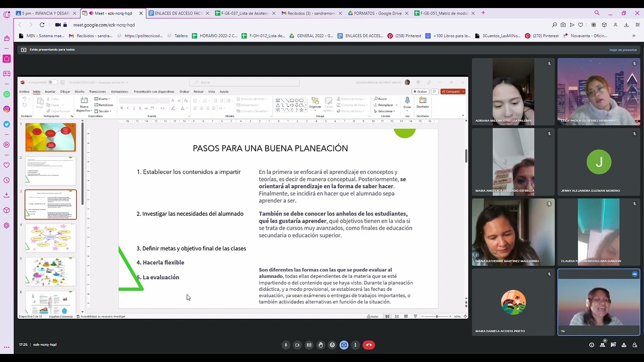Click the active present-screen button in Meet

(x=344, y=345)
